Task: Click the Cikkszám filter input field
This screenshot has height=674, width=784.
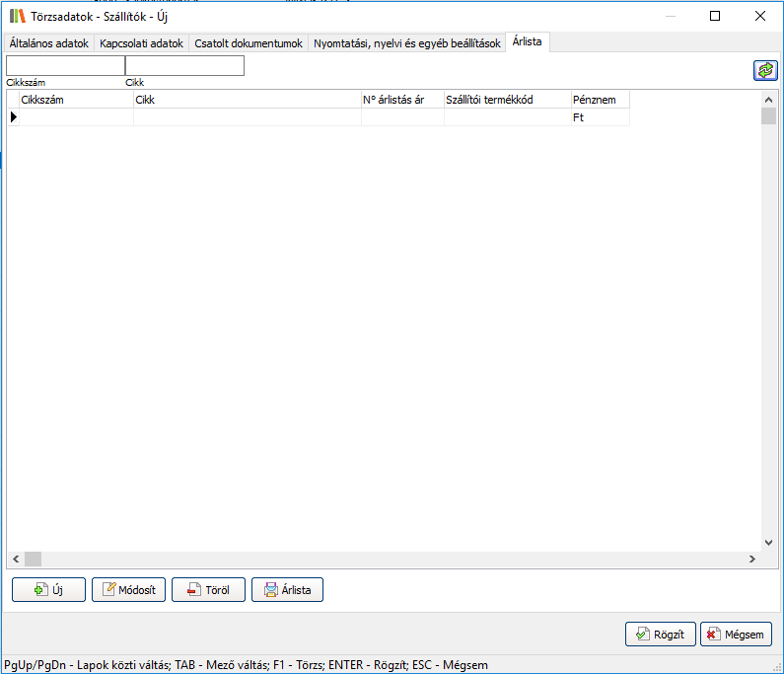Action: (x=65, y=66)
